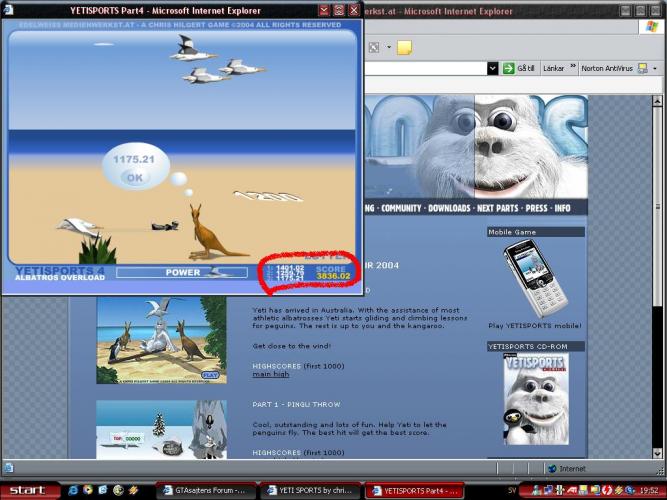The image size is (667, 500).
Task: Click the Albatros Overload game thumbnail
Action: click(x=161, y=340)
